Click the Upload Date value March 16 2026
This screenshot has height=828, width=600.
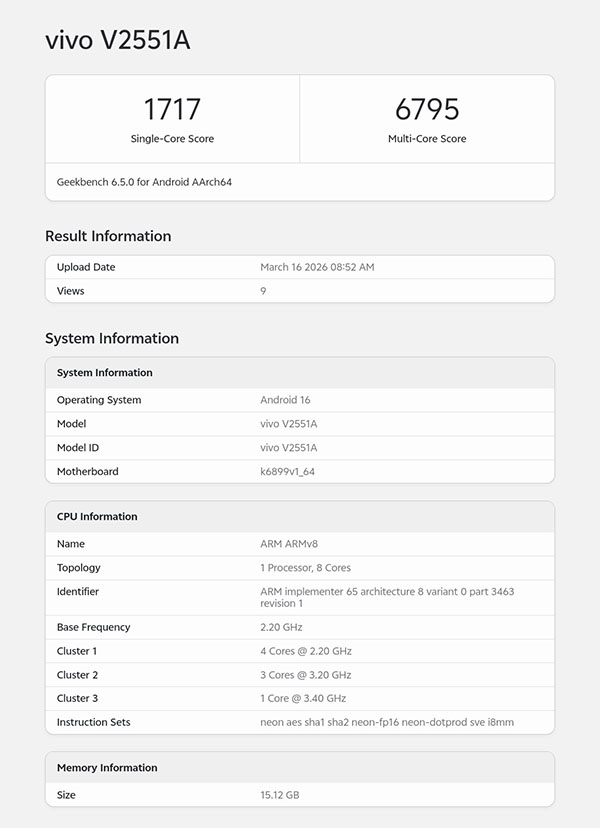pyautogui.click(x=317, y=267)
